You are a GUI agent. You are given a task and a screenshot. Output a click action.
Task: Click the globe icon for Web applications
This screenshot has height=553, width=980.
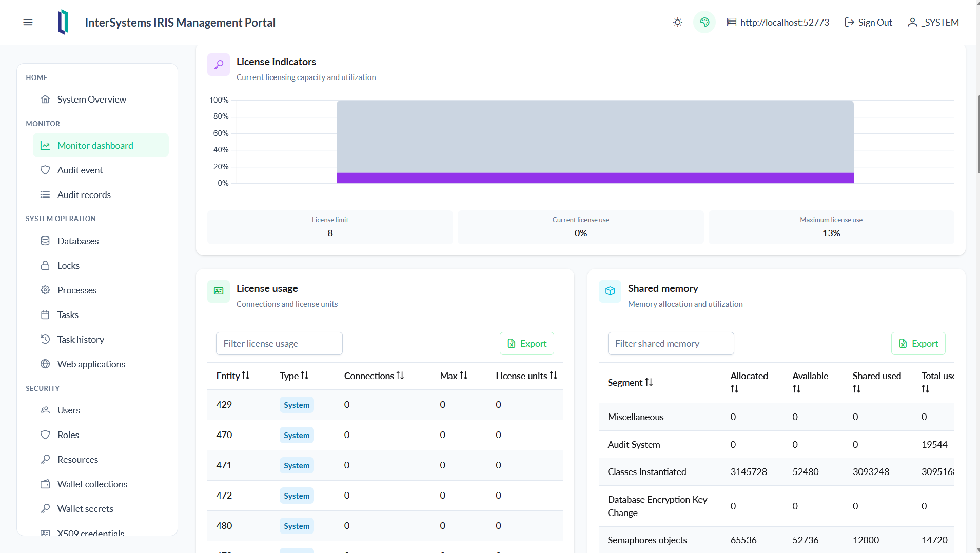click(x=45, y=364)
